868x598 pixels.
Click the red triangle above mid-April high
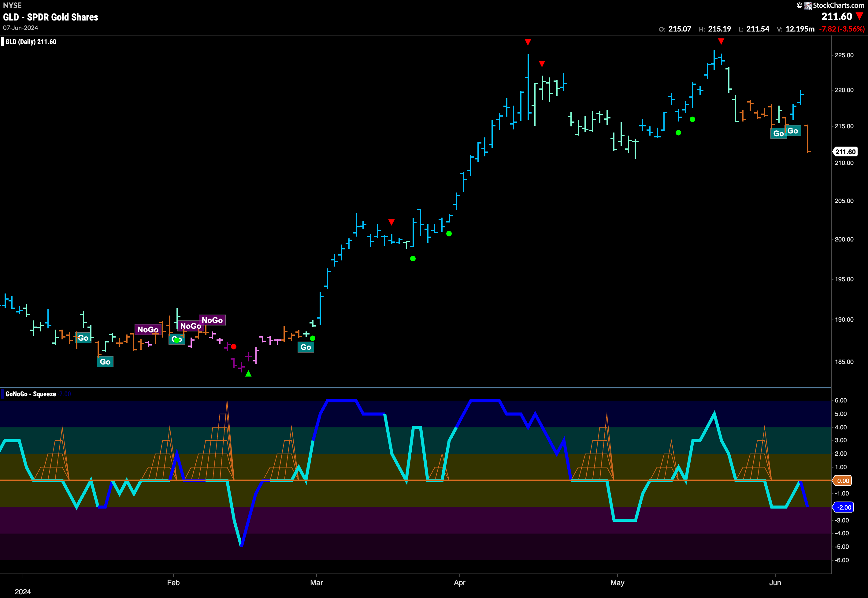[x=528, y=42]
